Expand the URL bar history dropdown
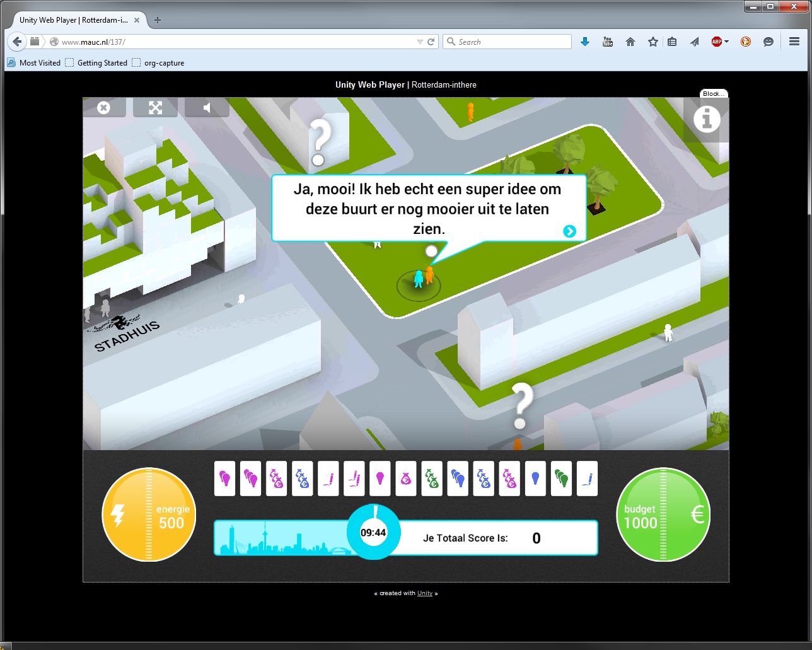The height and width of the screenshot is (650, 812). [x=420, y=42]
